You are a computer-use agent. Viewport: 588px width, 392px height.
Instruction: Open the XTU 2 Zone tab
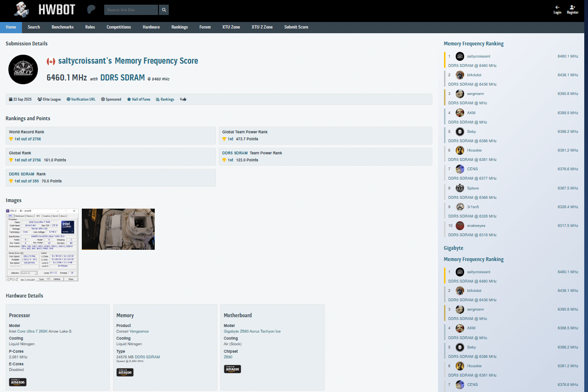coord(262,27)
